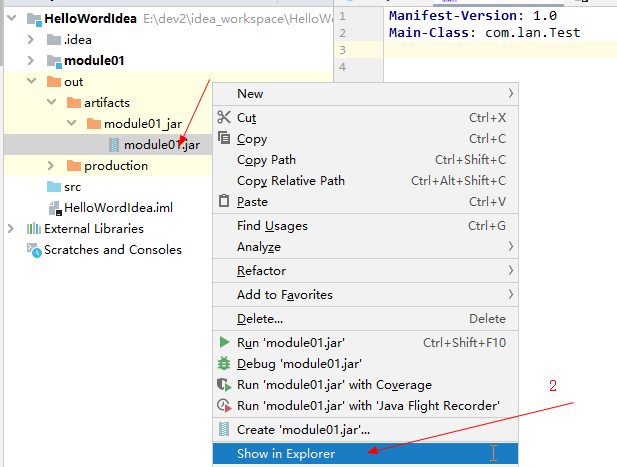
Task: Open the Refactor submenu arrow
Action: click(510, 271)
